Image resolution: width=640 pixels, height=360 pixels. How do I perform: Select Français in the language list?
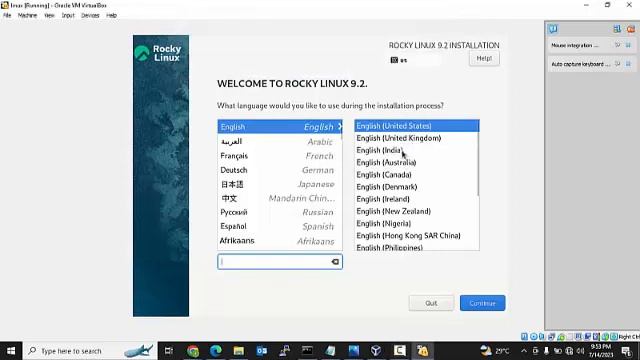click(280, 156)
